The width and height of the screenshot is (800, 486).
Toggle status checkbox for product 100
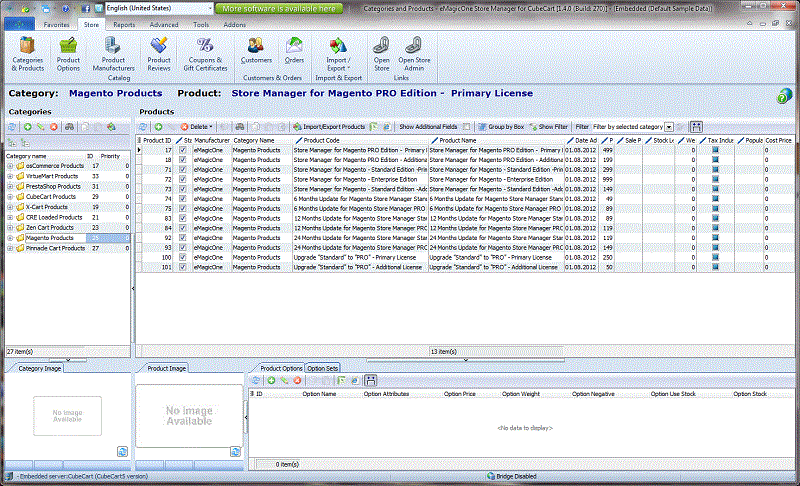point(183,258)
